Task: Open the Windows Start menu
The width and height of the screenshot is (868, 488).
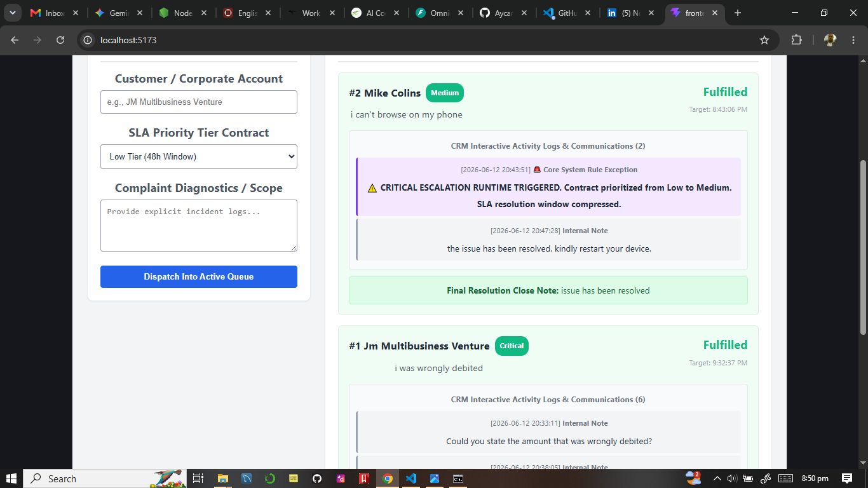Action: pos(11,478)
